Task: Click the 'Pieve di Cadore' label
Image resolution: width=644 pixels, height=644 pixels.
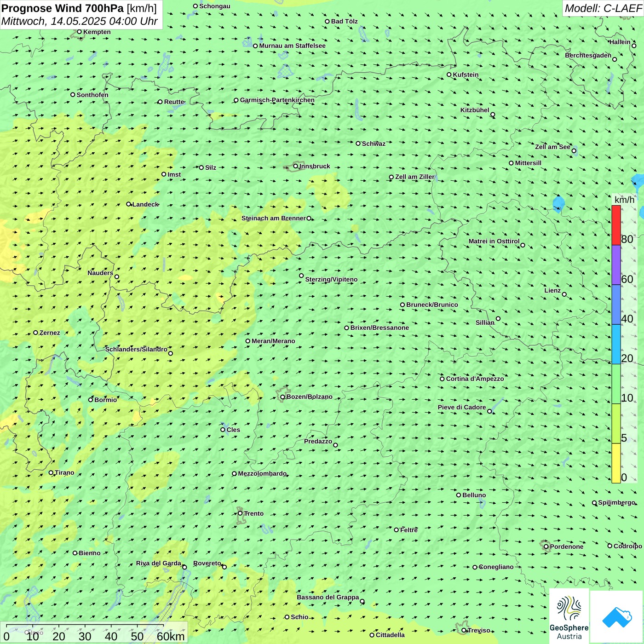Action: point(462,407)
